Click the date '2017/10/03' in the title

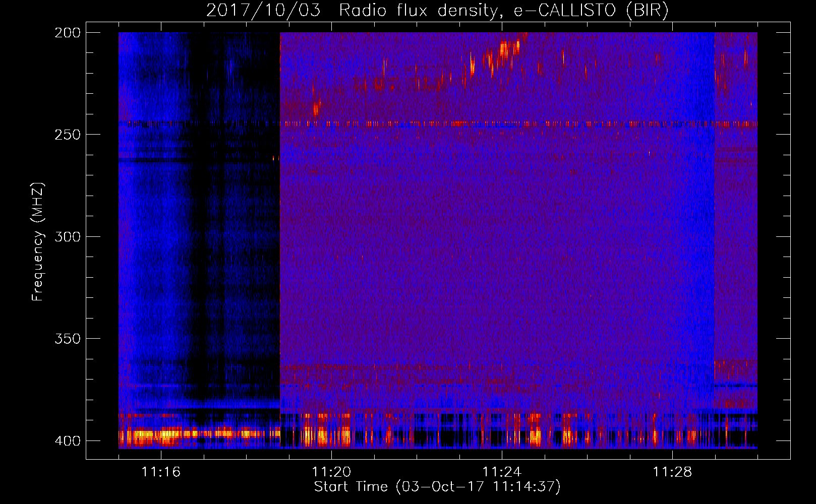pos(263,11)
